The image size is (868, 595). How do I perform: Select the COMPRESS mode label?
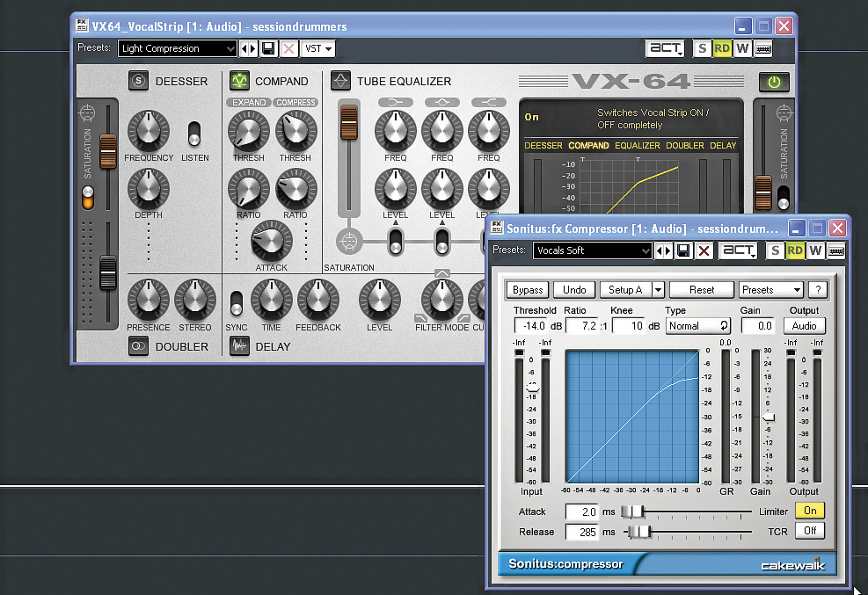pos(295,102)
